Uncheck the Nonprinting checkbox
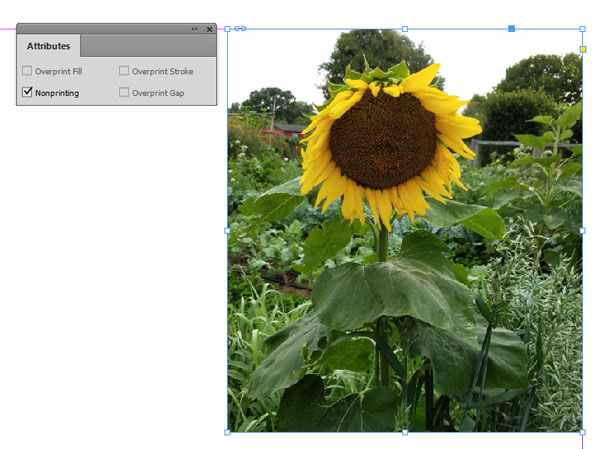Viewport: 600px width, 449px height. [27, 92]
